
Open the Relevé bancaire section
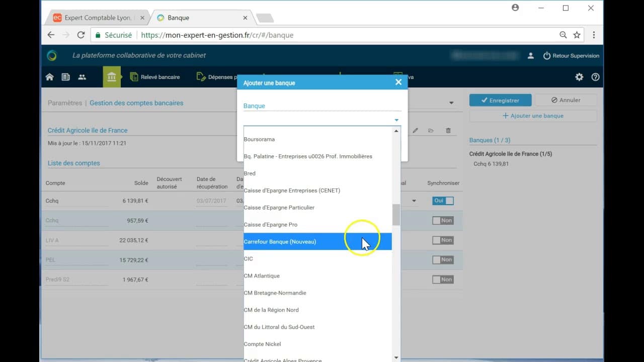154,76
